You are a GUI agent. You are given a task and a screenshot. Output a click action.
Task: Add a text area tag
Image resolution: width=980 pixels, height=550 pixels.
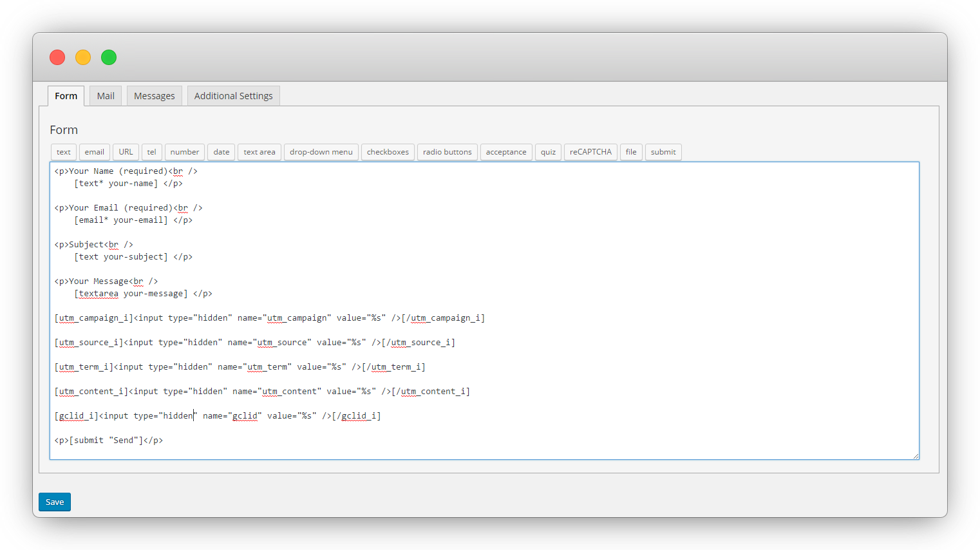pos(259,152)
